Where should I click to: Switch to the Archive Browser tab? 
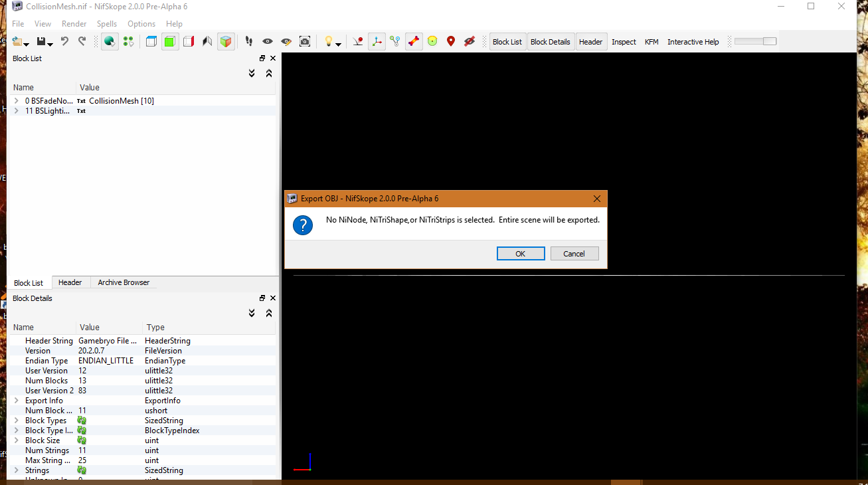124,282
